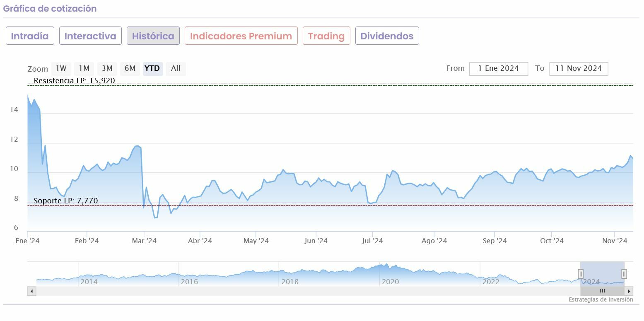The image size is (644, 321).
Task: Select the YTD zoom range
Action: click(x=152, y=68)
